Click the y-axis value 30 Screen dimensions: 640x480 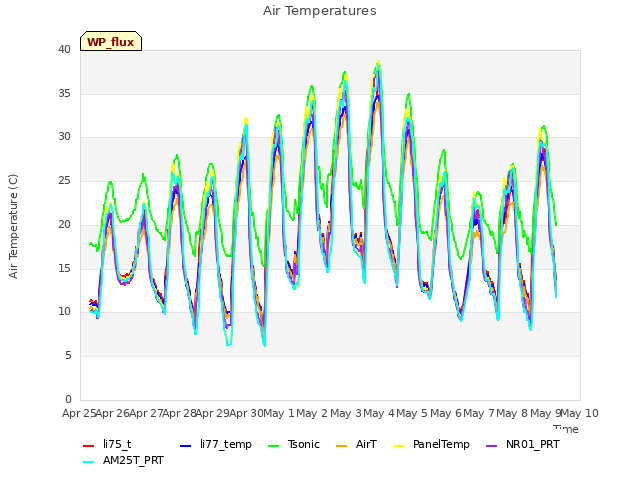coord(64,137)
